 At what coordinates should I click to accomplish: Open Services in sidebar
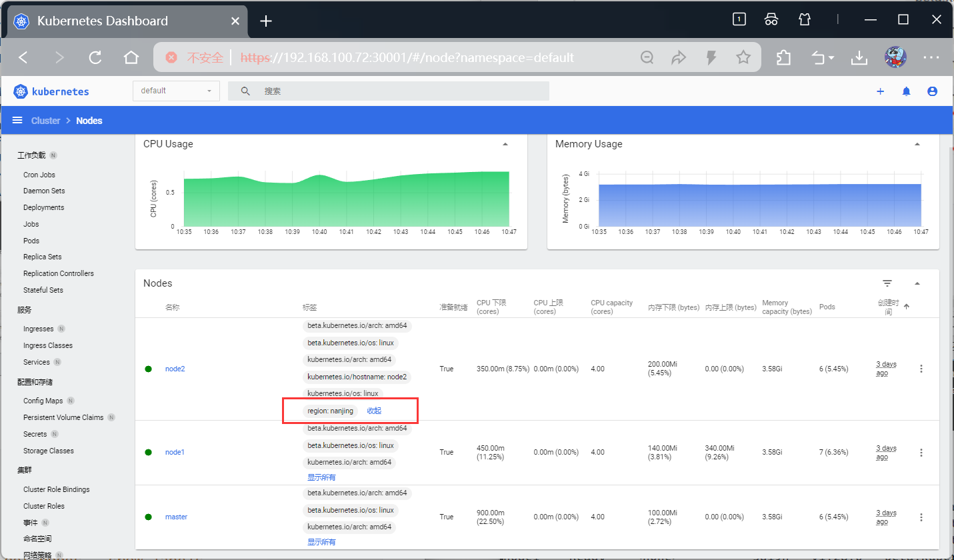point(37,362)
